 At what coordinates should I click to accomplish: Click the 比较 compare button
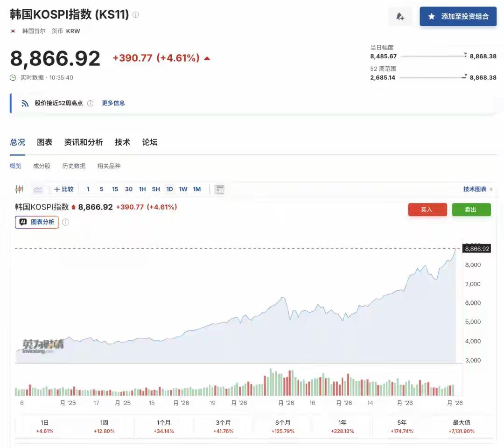tap(64, 189)
